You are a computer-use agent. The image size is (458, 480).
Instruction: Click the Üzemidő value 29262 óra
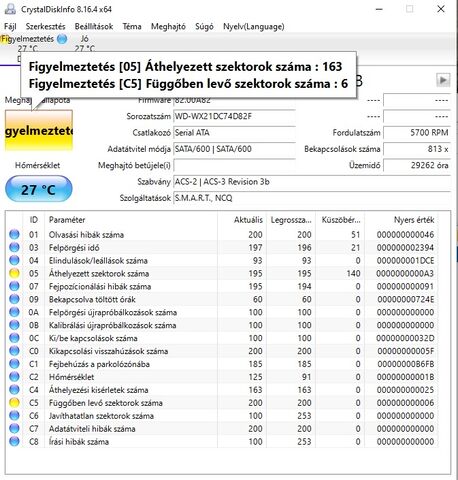[417, 165]
